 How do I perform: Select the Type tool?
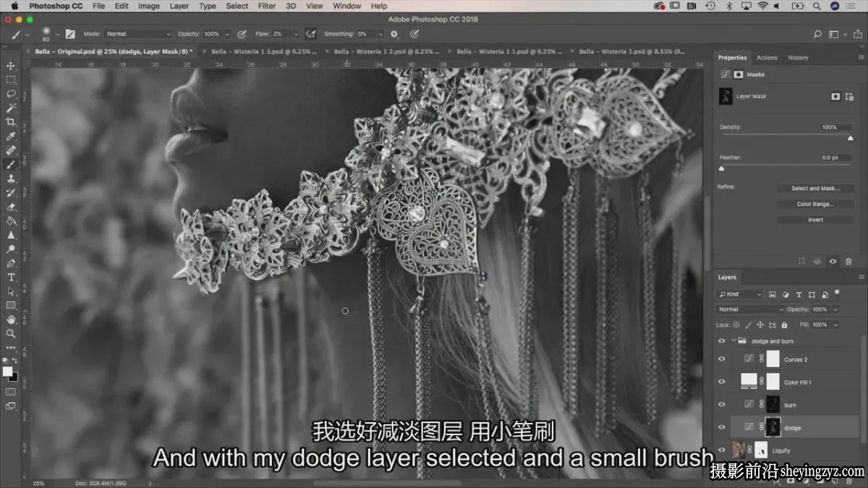[x=11, y=278]
